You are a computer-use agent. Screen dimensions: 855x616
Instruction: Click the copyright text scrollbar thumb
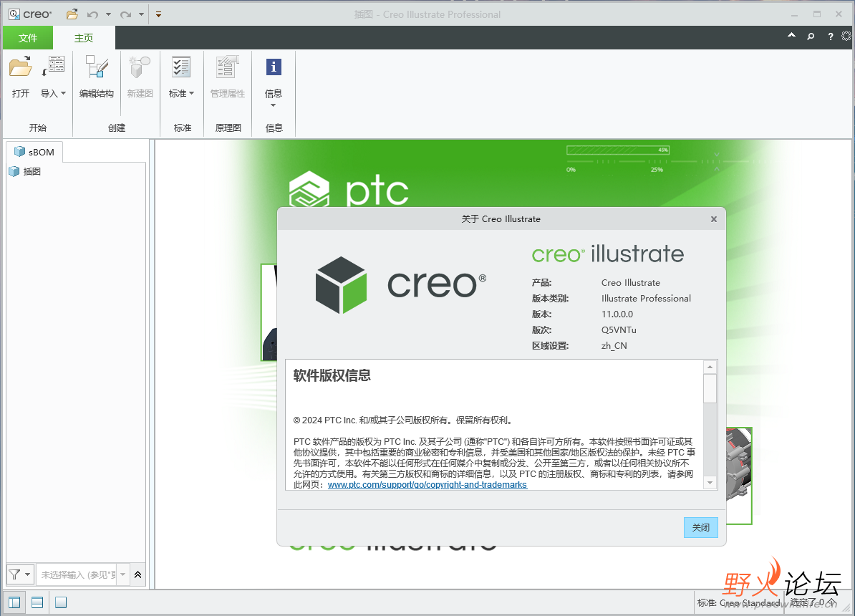[x=710, y=388]
